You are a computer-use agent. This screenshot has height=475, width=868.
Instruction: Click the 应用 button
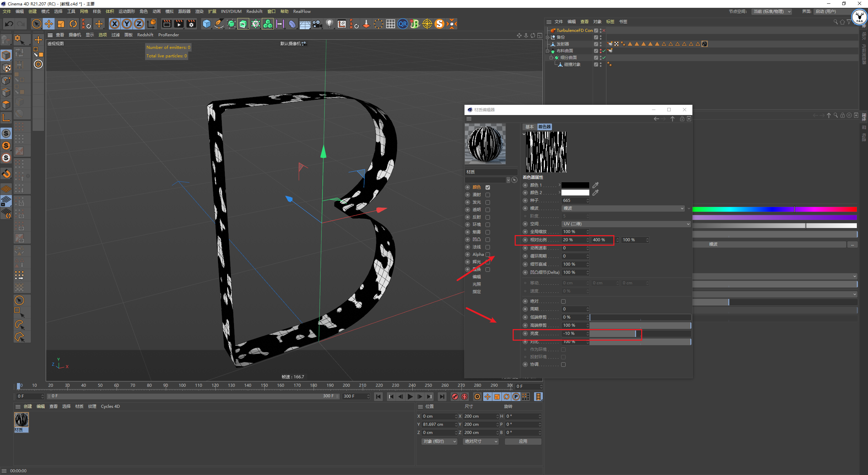pos(523,441)
